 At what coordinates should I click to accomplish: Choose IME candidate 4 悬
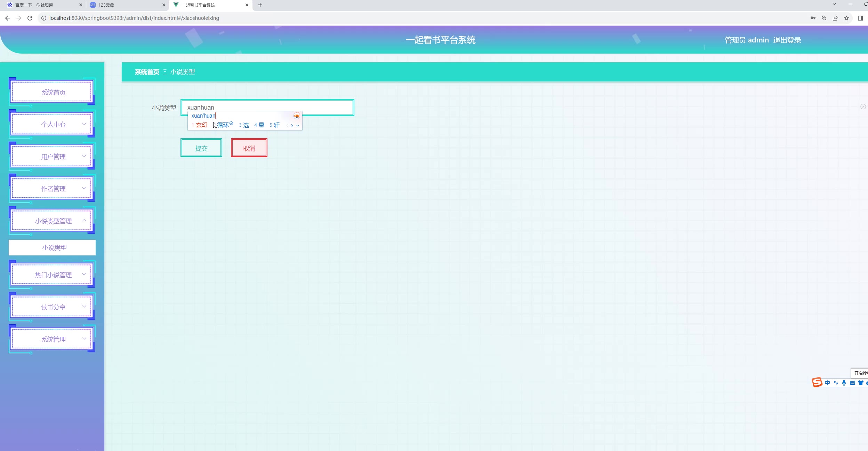(259, 125)
